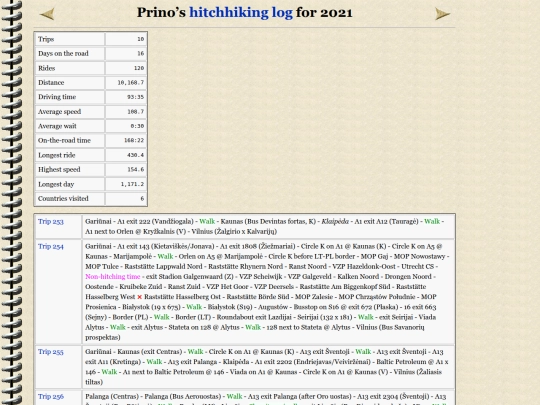Open the Trip 255 link

tap(51, 352)
